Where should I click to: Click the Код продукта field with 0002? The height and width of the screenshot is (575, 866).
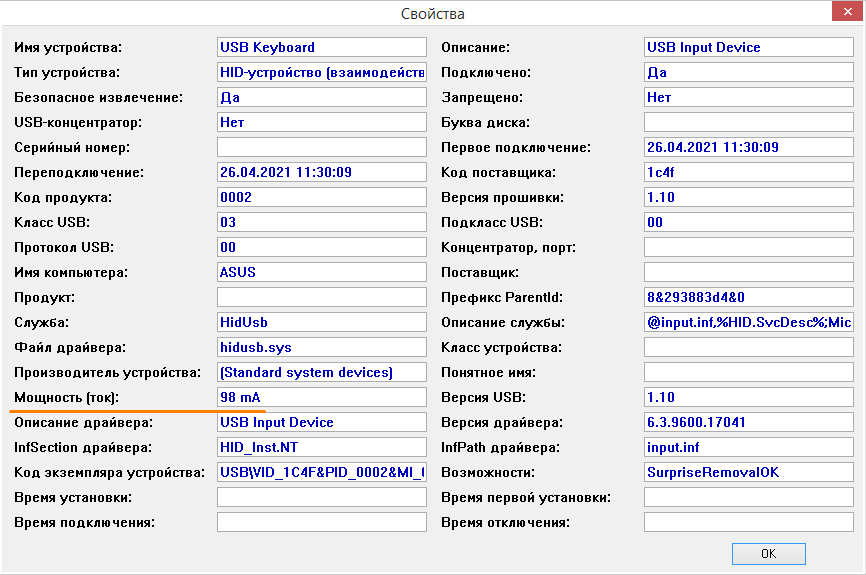321,197
